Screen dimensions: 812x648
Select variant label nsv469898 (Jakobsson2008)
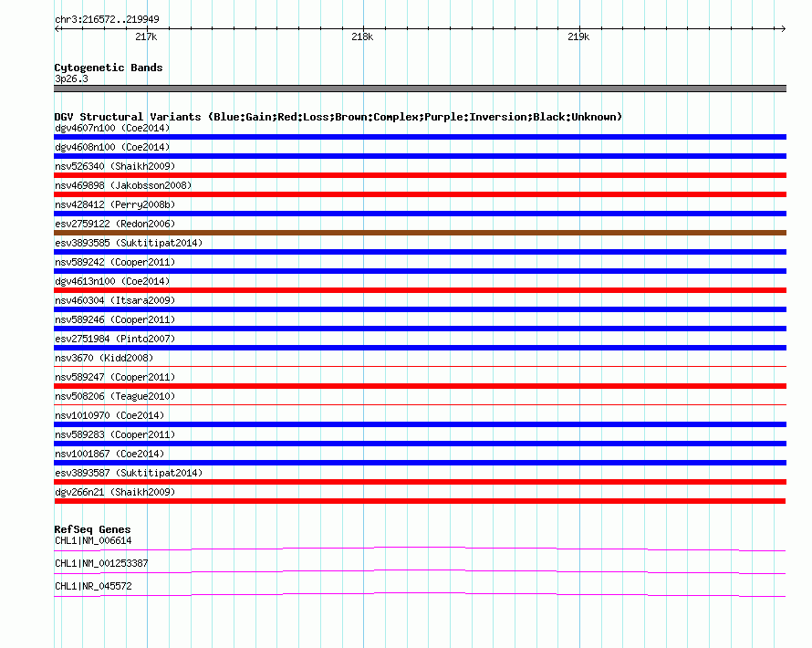[x=123, y=185]
